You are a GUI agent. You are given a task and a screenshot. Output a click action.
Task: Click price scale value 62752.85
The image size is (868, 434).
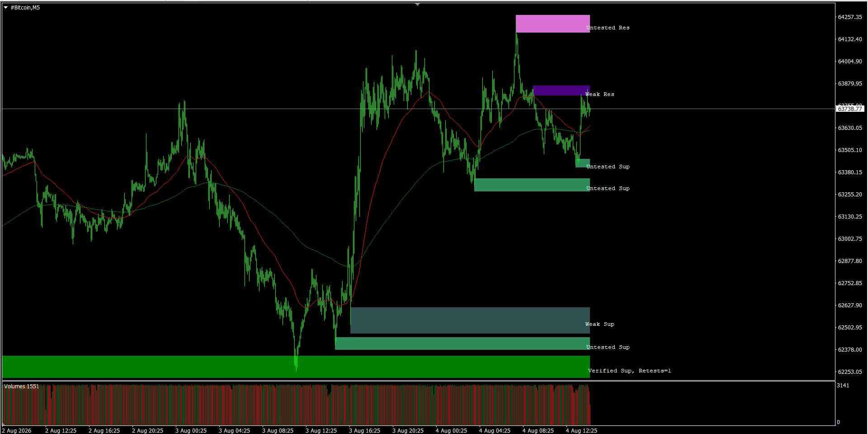pos(850,283)
